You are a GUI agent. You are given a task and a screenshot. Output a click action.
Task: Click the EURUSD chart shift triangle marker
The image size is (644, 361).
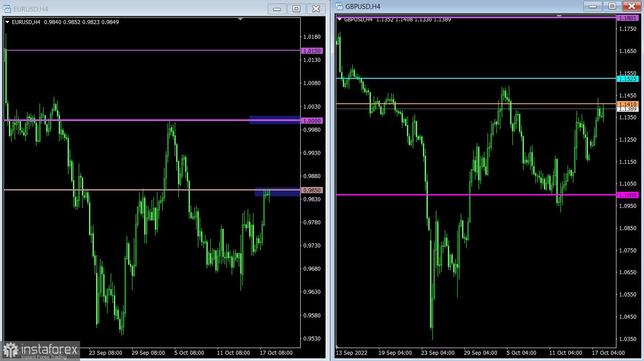click(241, 19)
